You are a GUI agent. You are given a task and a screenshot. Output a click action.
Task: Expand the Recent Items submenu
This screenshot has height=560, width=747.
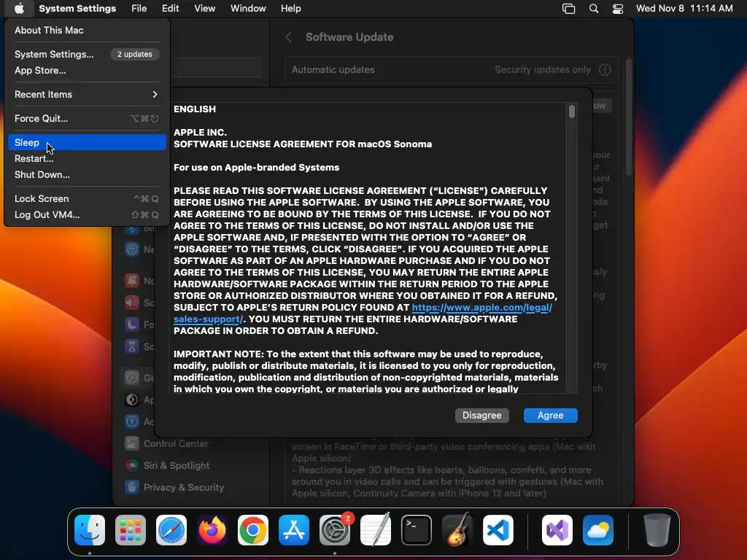[87, 94]
